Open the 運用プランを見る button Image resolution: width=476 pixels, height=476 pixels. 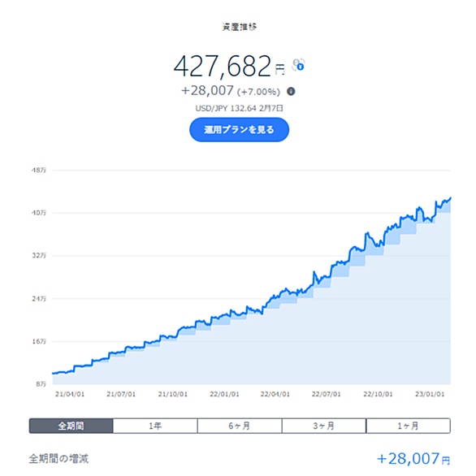239,130
